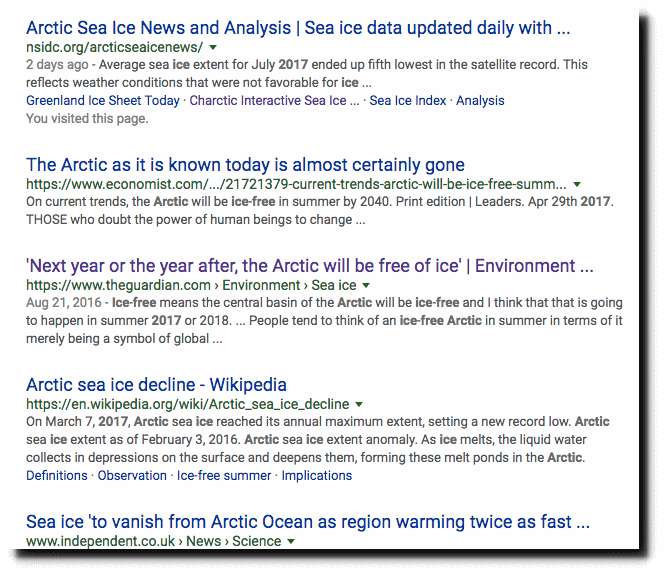Expand dropdown arrow beside independent.co.uk breadcrumb

[290, 541]
